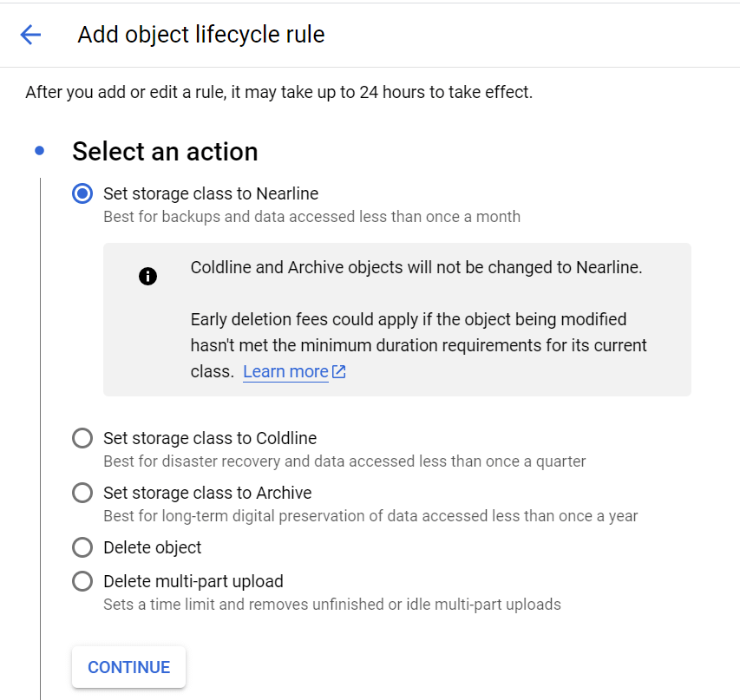The image size is (740, 700).
Task: Click the Select an action section title
Action: pyautogui.click(x=165, y=151)
